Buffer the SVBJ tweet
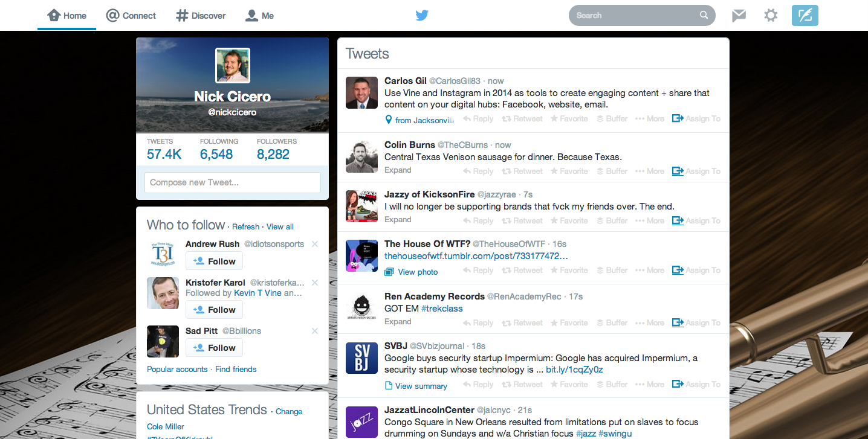This screenshot has height=439, width=868. click(612, 385)
